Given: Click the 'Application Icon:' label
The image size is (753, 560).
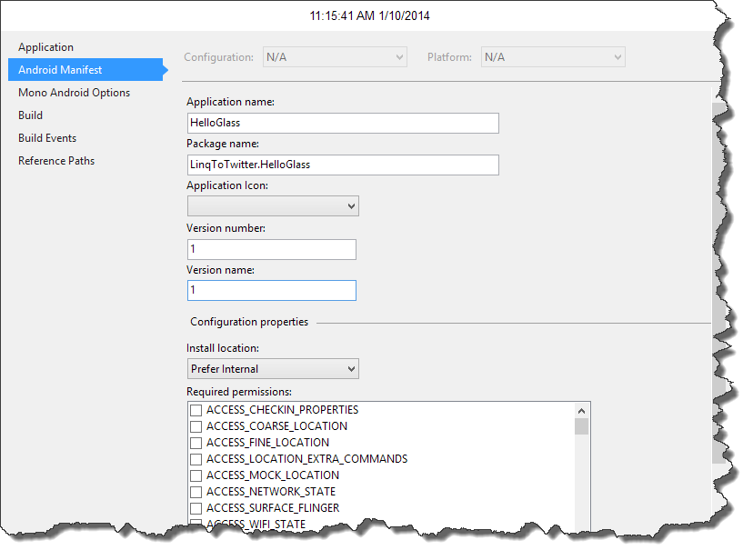Looking at the screenshot, I should 227,185.
